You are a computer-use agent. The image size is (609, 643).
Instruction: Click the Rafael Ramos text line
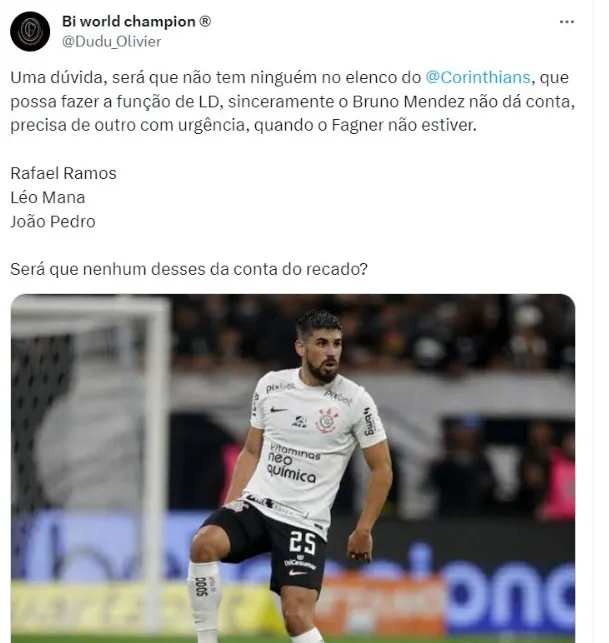coord(64,173)
